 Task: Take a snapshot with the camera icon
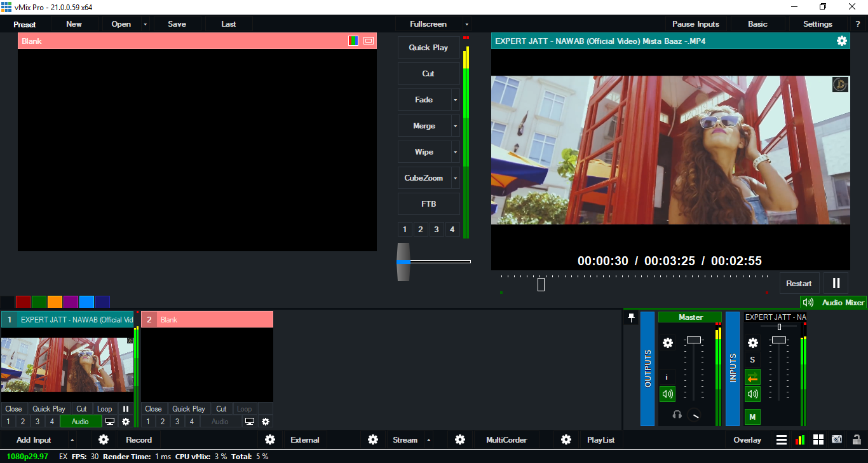[x=835, y=439]
